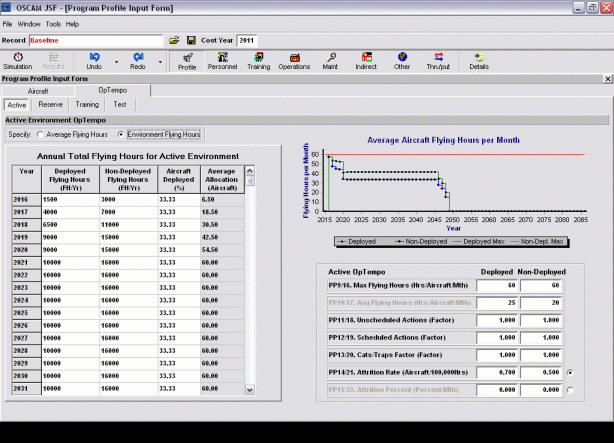The image size is (614, 443).
Task: Select Average Flying Hours radio option
Action: pos(40,134)
